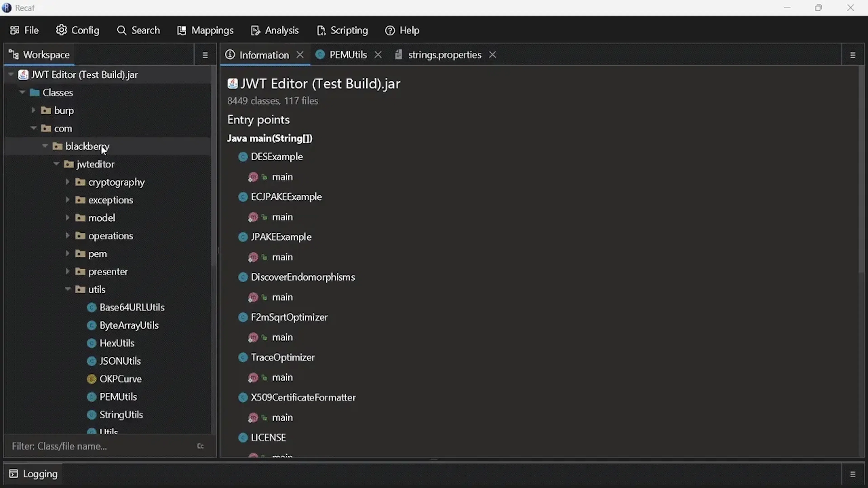Expand the operations package

tap(67, 235)
